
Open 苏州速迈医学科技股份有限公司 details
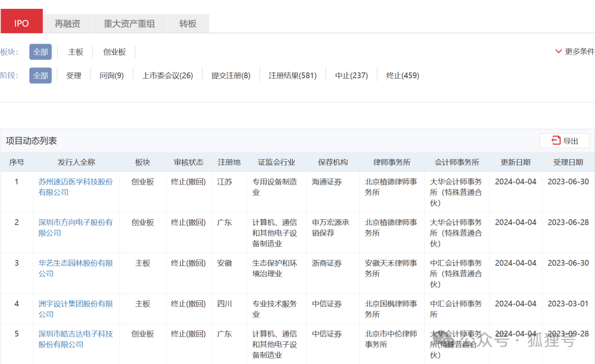click(x=75, y=186)
